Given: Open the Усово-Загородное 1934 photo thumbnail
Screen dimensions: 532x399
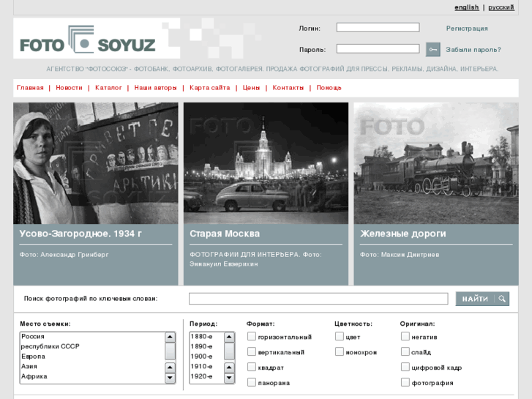Looking at the screenshot, I should coord(96,163).
